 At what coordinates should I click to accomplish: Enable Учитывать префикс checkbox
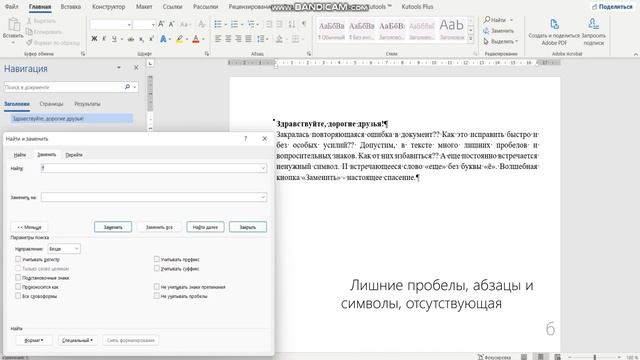pyautogui.click(x=157, y=259)
